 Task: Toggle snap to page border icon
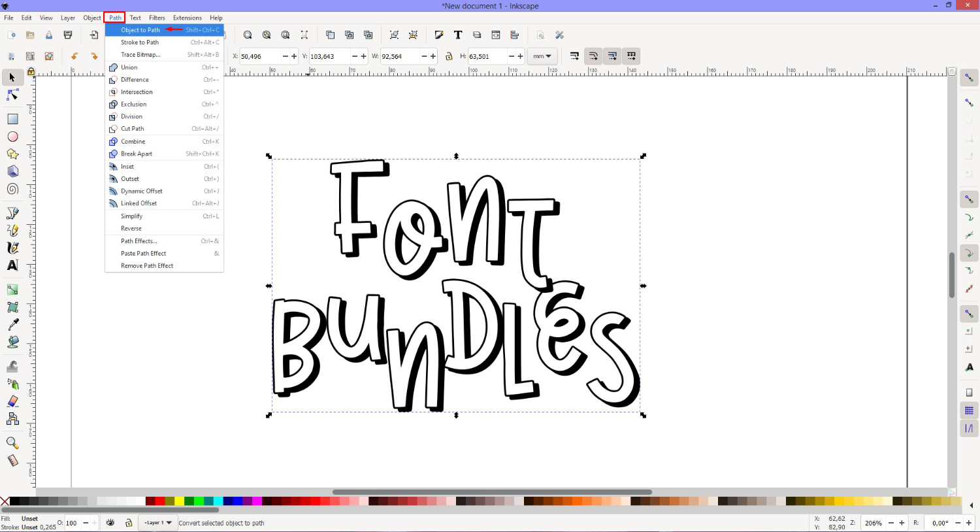(x=969, y=392)
